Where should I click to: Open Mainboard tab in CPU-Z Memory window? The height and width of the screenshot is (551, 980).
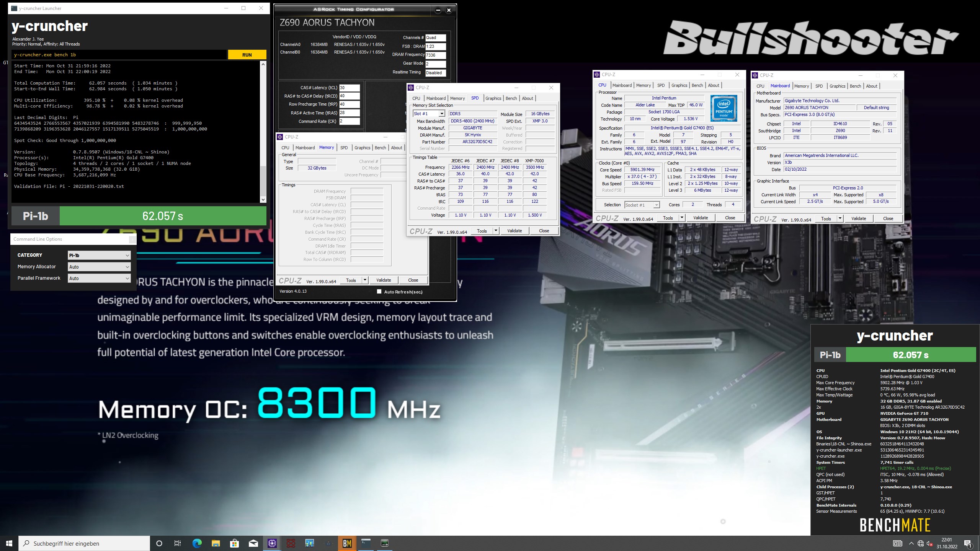305,148
